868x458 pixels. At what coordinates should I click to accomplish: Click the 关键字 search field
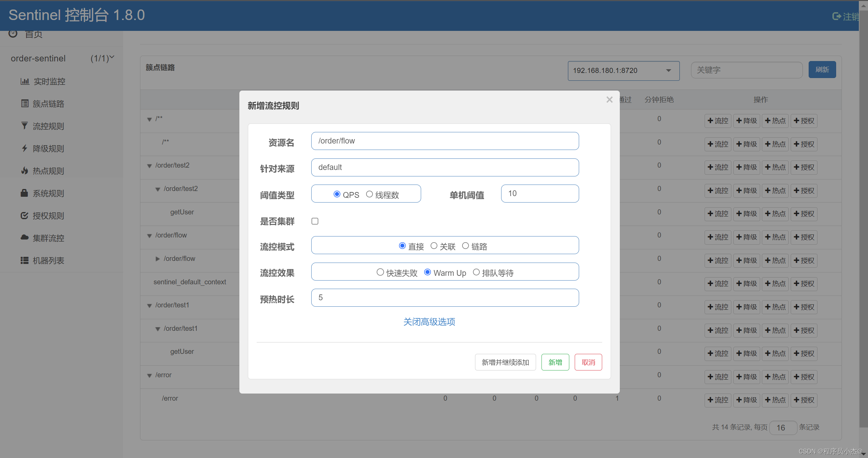(x=747, y=70)
